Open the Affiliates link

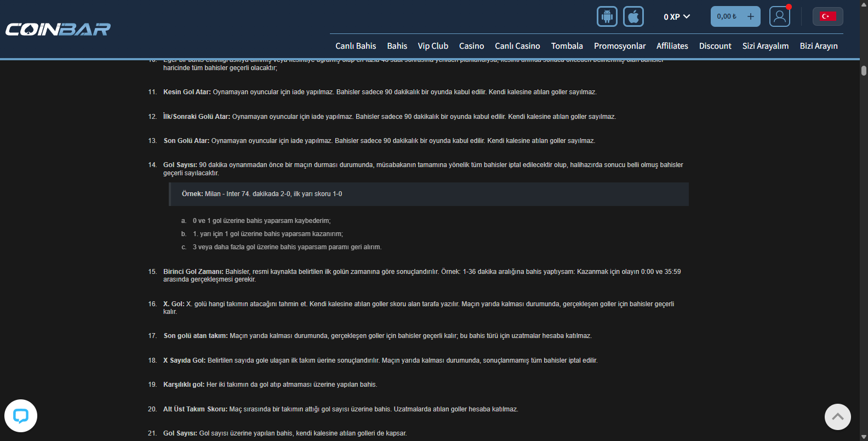click(x=672, y=46)
